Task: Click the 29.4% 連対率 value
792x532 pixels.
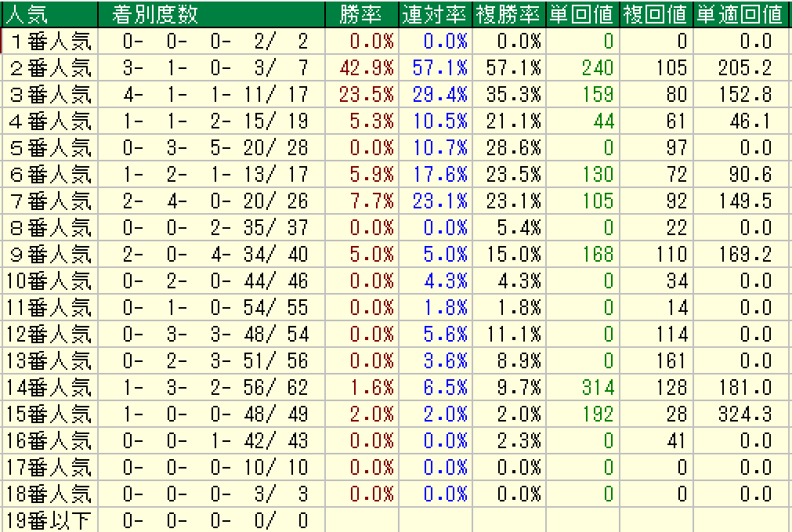Action: pyautogui.click(x=440, y=95)
